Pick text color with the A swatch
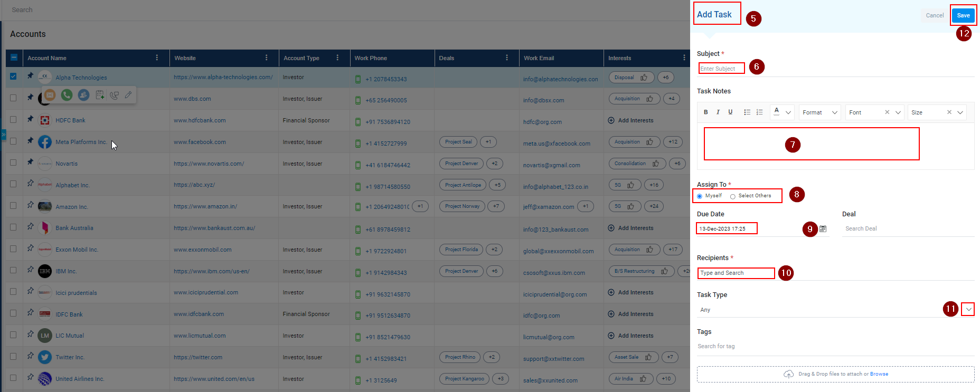Screen dimensions: 980x392 [x=777, y=111]
